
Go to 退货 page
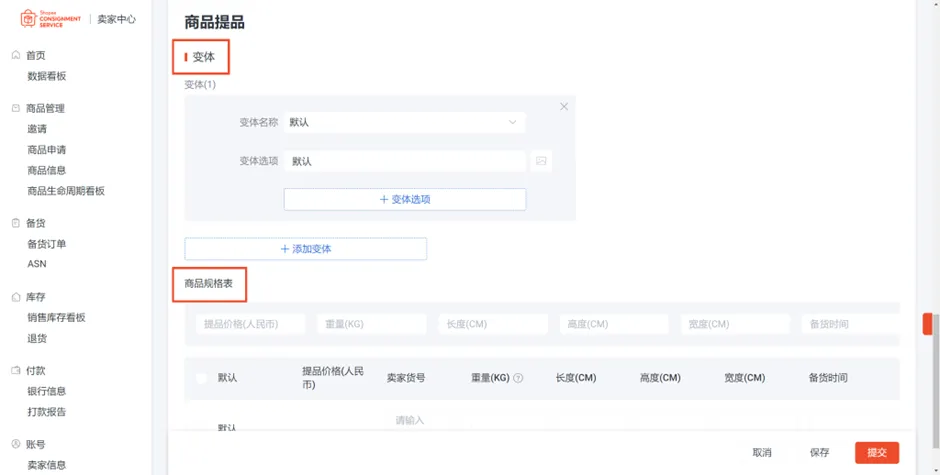(37, 338)
